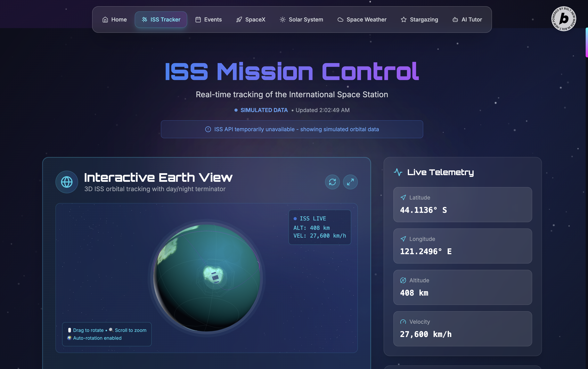The image size is (588, 369).
Task: Click the Bolt.new badge logo
Action: point(564,19)
